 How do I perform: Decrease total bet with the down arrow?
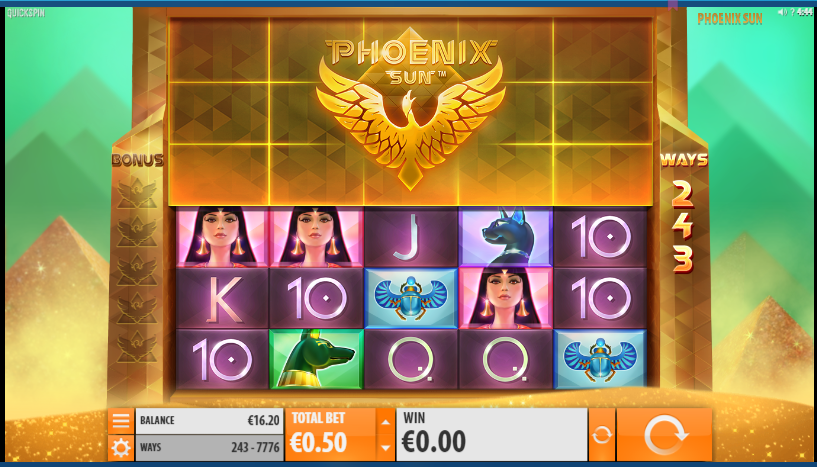(x=385, y=448)
